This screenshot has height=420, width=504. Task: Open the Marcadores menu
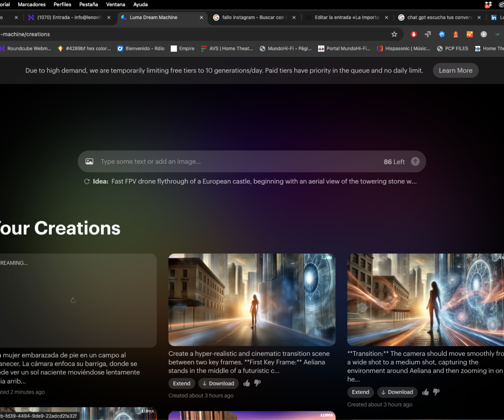32,4
